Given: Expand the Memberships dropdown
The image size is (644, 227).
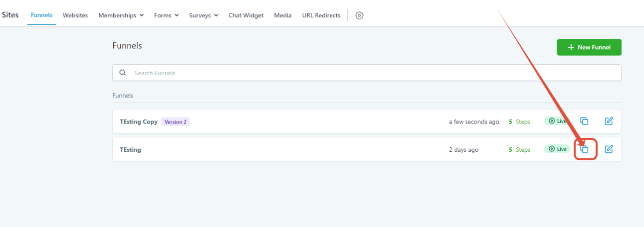Looking at the screenshot, I should [x=121, y=15].
